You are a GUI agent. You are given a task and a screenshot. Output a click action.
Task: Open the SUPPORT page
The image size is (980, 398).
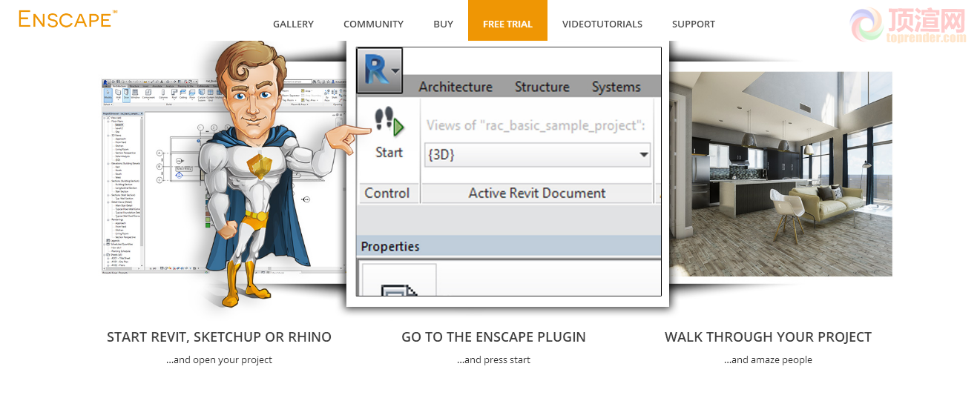(694, 24)
